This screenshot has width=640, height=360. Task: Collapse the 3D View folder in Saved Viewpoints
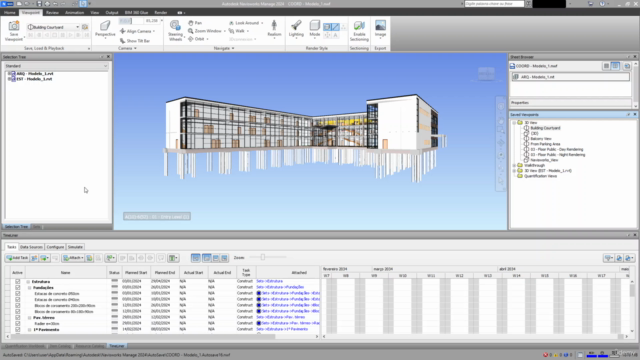[x=514, y=122]
